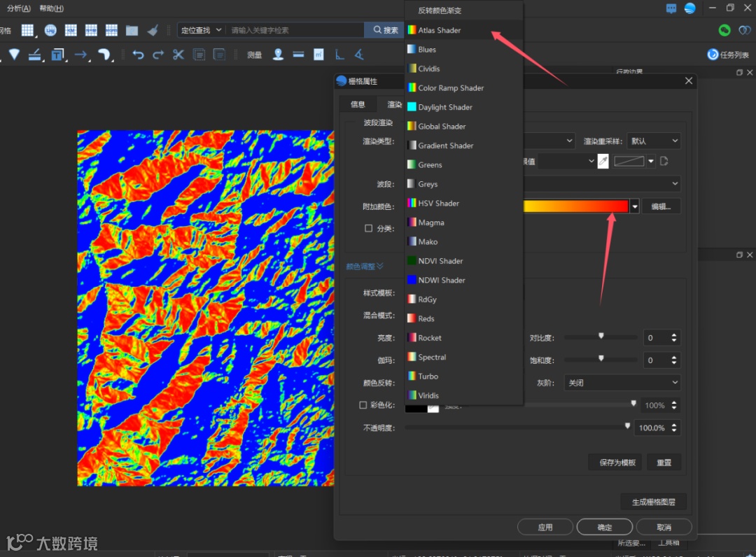Screen dimensions: 756x557
Task: Click the eyedropper icon beside the nodata value
Action: tap(603, 162)
